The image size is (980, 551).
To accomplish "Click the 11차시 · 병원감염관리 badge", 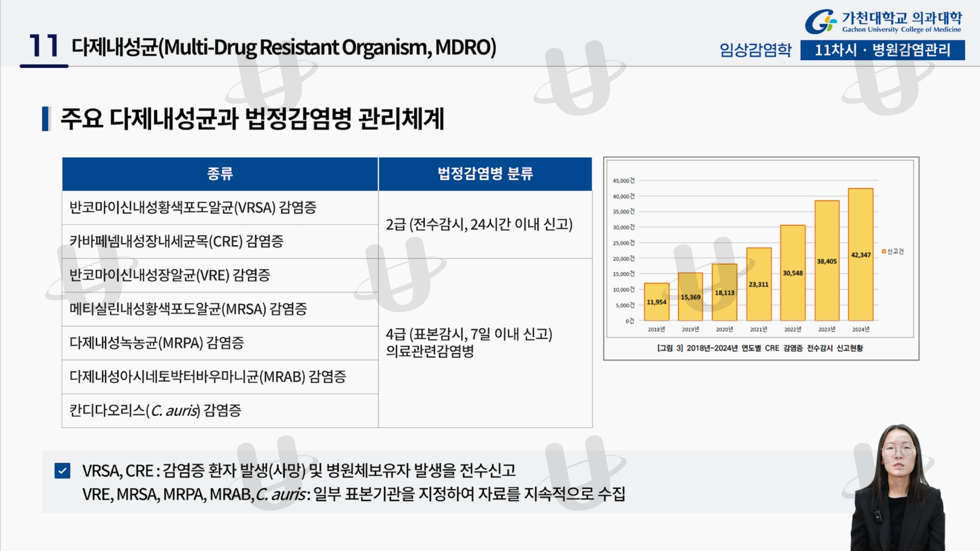I will tap(883, 50).
